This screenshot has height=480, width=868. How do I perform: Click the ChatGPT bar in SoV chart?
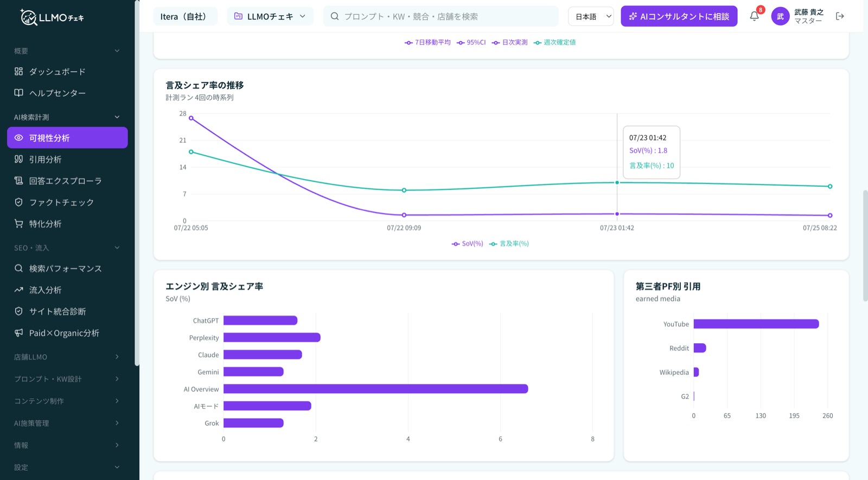pyautogui.click(x=260, y=320)
